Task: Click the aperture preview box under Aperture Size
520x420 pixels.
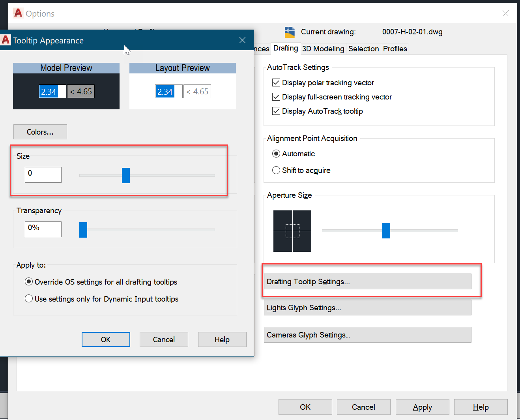Action: [x=292, y=231]
